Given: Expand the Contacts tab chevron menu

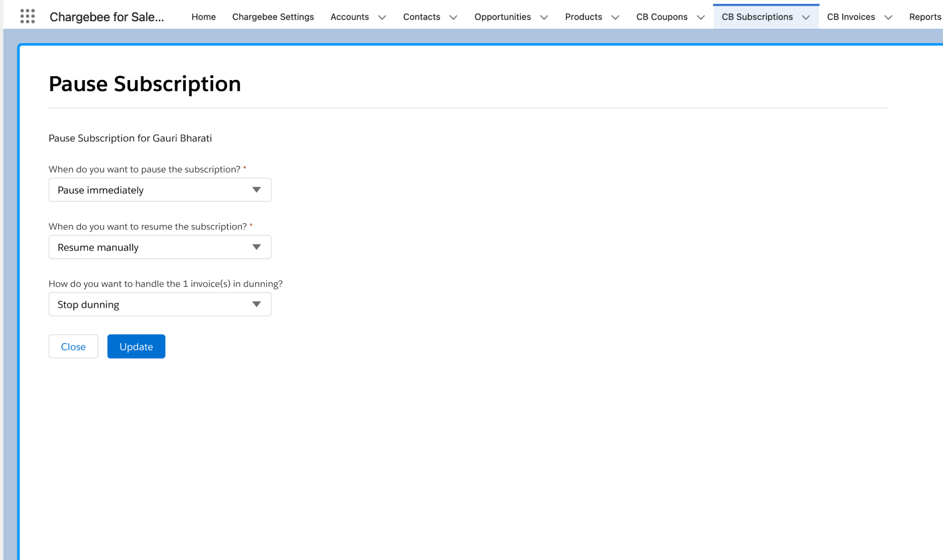Looking at the screenshot, I should [453, 17].
